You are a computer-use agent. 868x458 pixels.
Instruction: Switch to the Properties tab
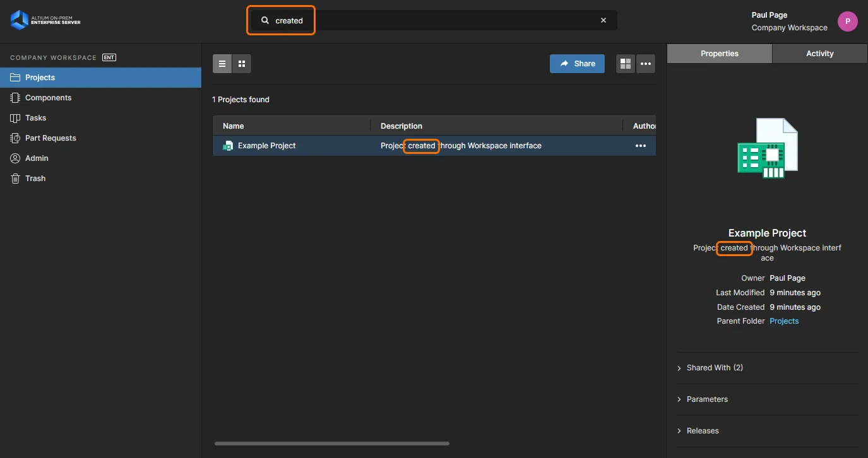720,54
